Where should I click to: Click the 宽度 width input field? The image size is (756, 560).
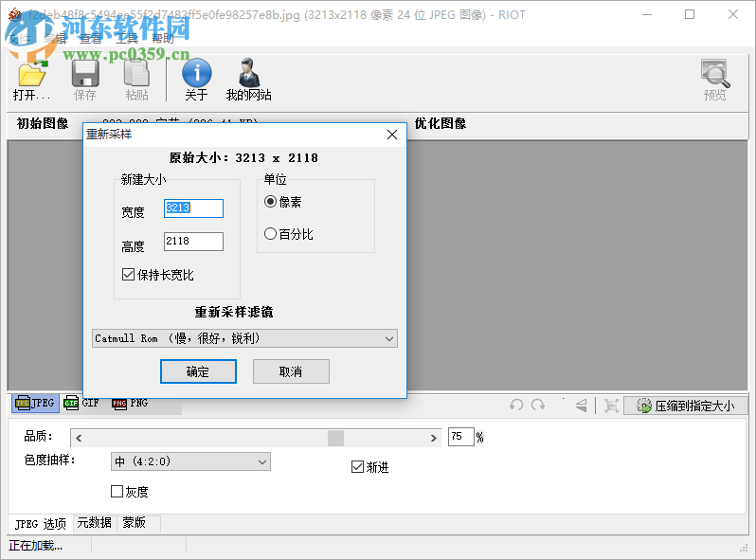click(193, 208)
